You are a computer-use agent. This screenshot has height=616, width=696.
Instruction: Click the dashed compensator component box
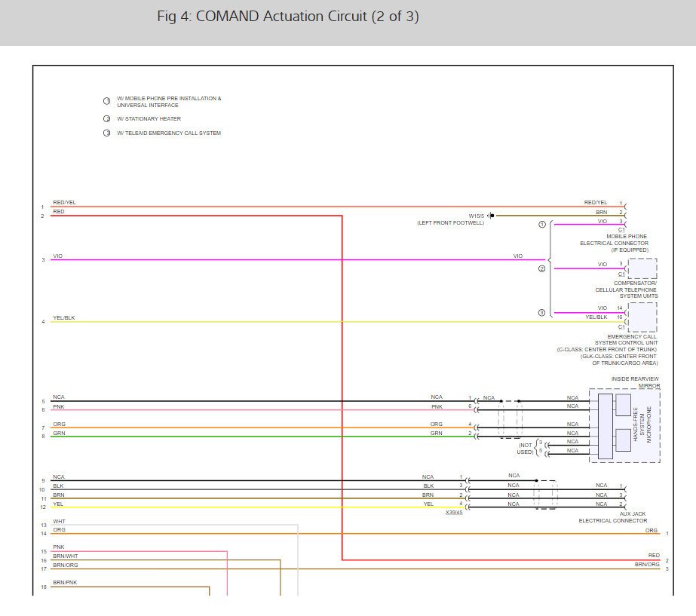pyautogui.click(x=642, y=268)
